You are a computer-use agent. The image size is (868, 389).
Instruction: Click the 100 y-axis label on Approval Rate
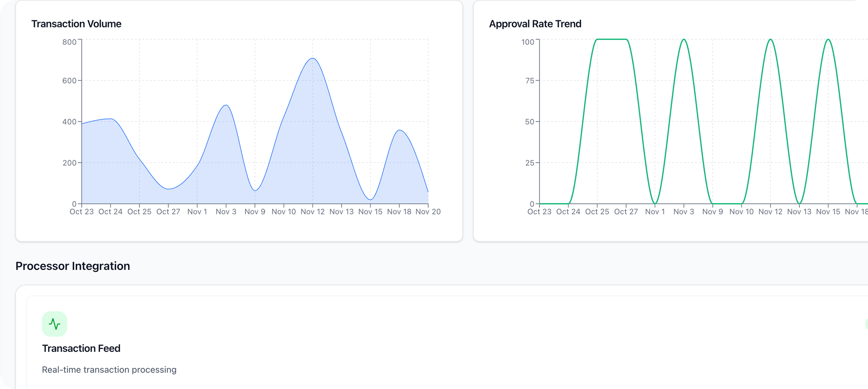527,42
